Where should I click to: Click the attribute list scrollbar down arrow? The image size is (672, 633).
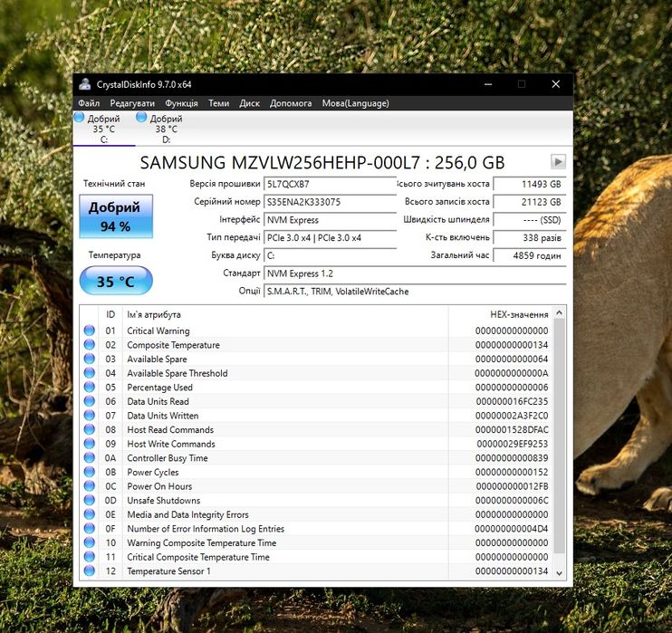pos(559,573)
